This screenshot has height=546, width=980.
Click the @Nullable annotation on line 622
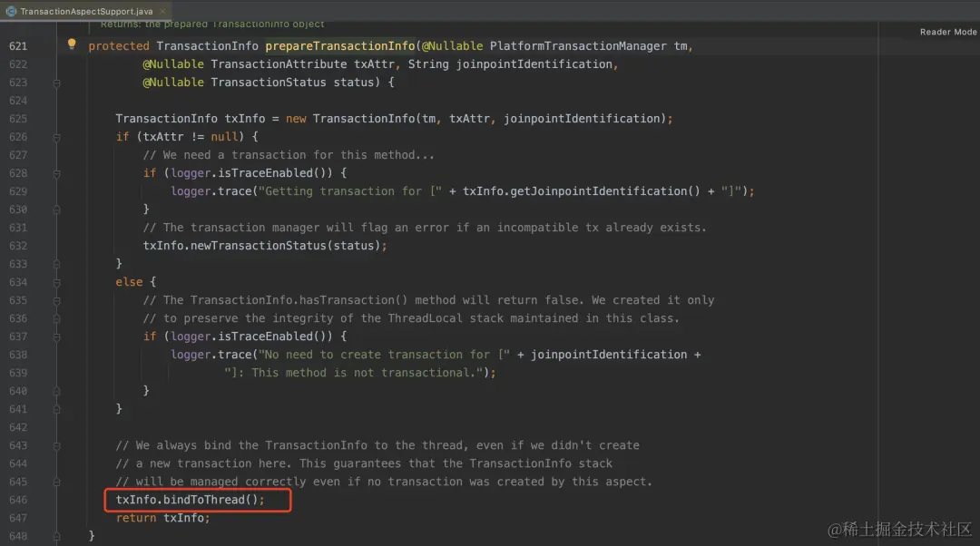tap(173, 64)
